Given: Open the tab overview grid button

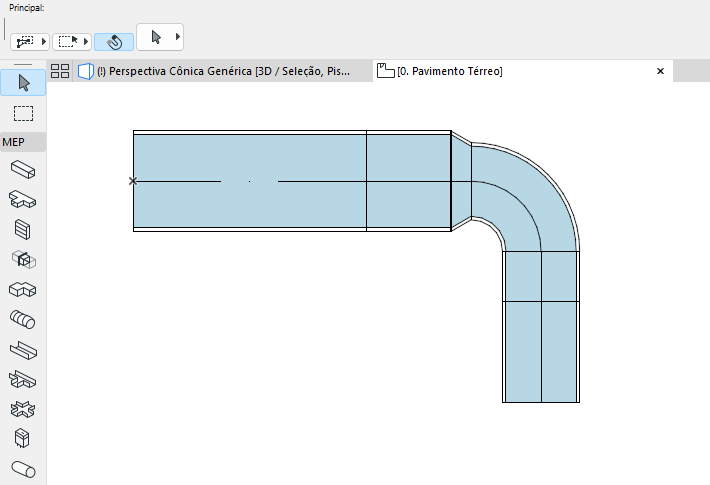Looking at the screenshot, I should (60, 71).
